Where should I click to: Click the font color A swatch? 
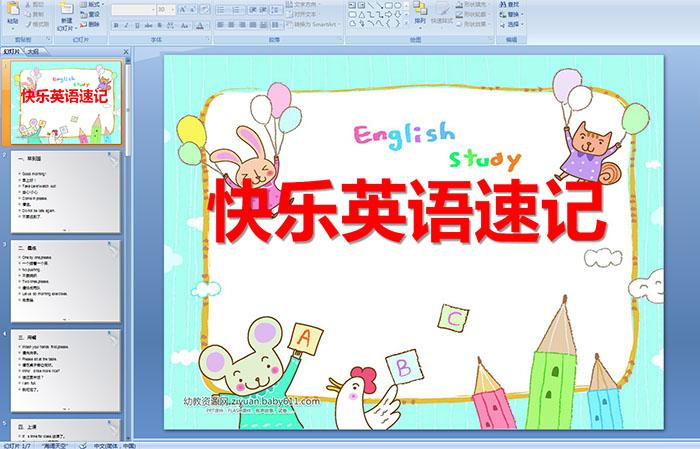pos(200,25)
